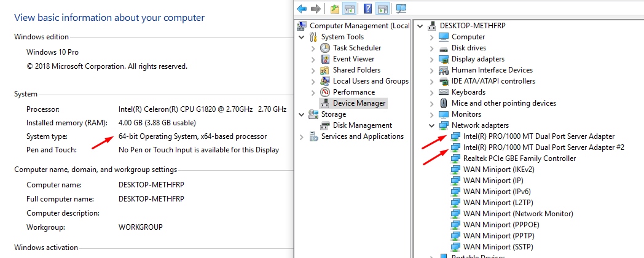Click the Event Viewer icon
The width and height of the screenshot is (644, 258).
click(325, 59)
